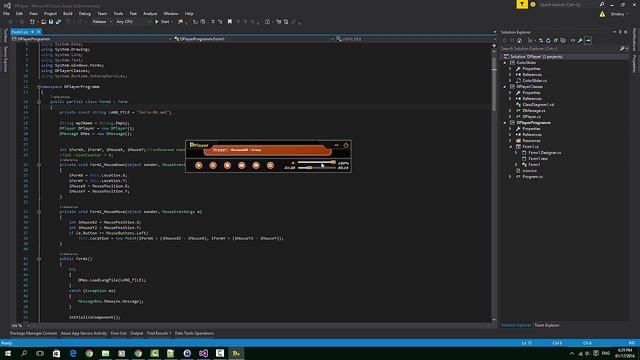
Task: Collapse the ColorSlider project node
Action: click(505, 63)
